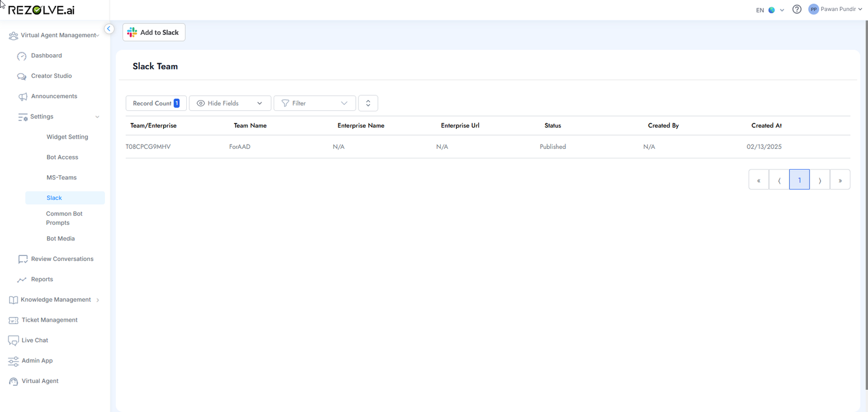Viewport: 868px width, 412px height.
Task: Click the ForAAD team name cell
Action: coord(240,147)
